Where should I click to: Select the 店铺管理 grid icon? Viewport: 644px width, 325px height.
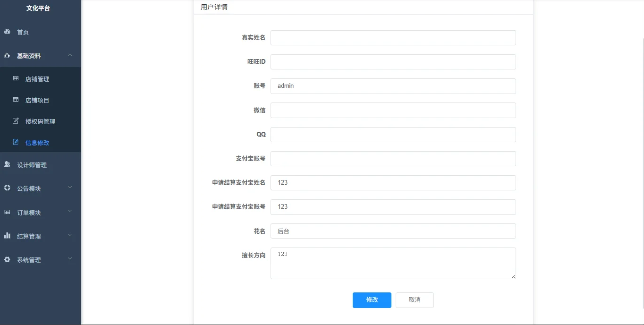16,78
